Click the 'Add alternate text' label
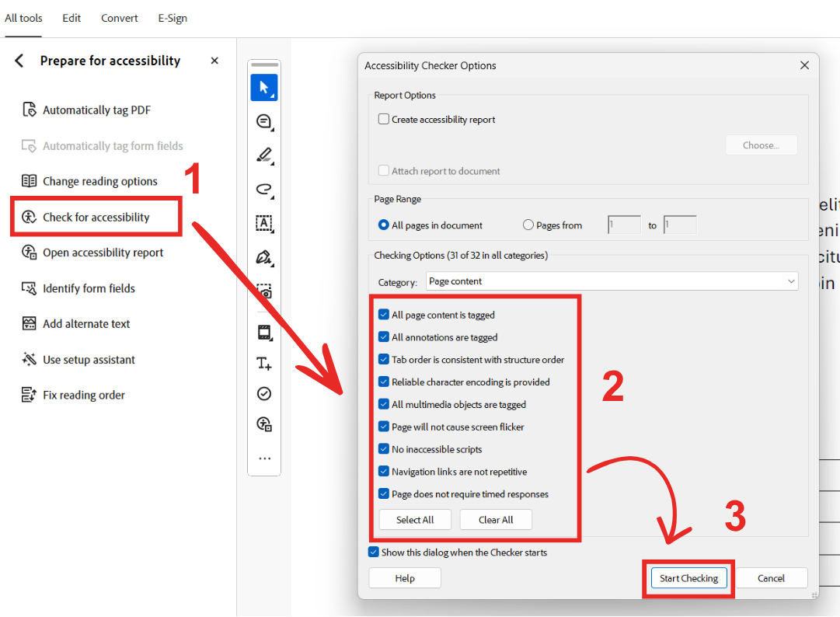Viewport: 840px width, 617px height. [86, 324]
